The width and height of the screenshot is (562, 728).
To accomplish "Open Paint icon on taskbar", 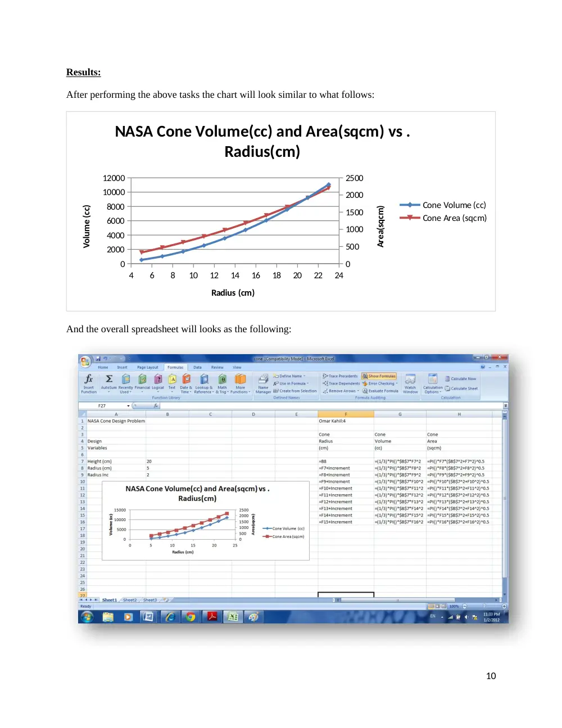I will (253, 617).
